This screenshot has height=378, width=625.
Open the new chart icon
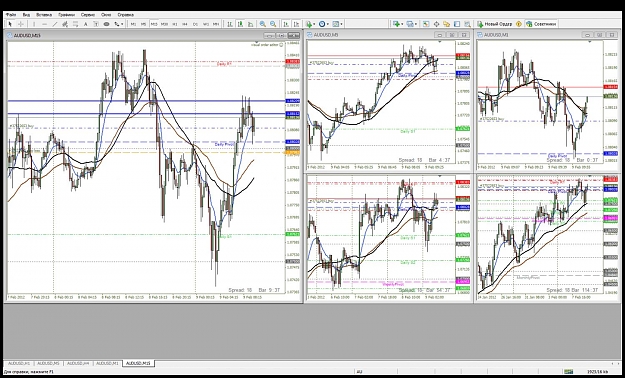pos(396,24)
